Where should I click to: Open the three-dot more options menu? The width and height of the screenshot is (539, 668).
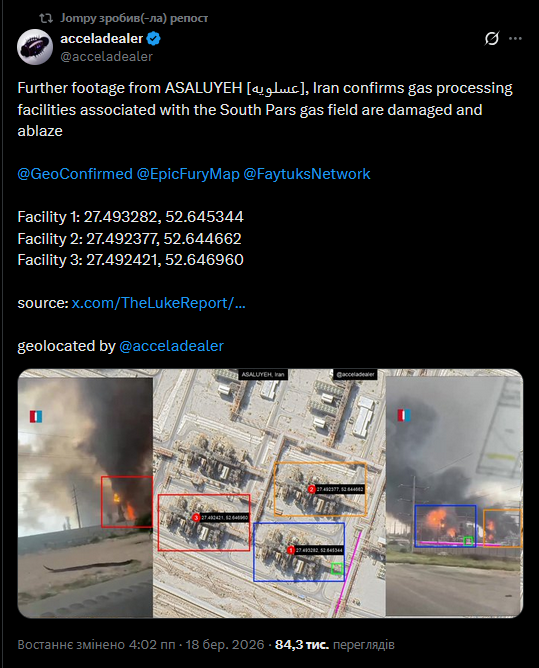pyautogui.click(x=515, y=38)
